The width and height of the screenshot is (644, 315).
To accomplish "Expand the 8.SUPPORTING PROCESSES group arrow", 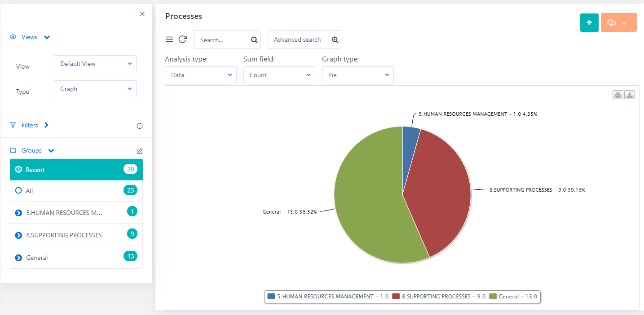I will pos(18,235).
